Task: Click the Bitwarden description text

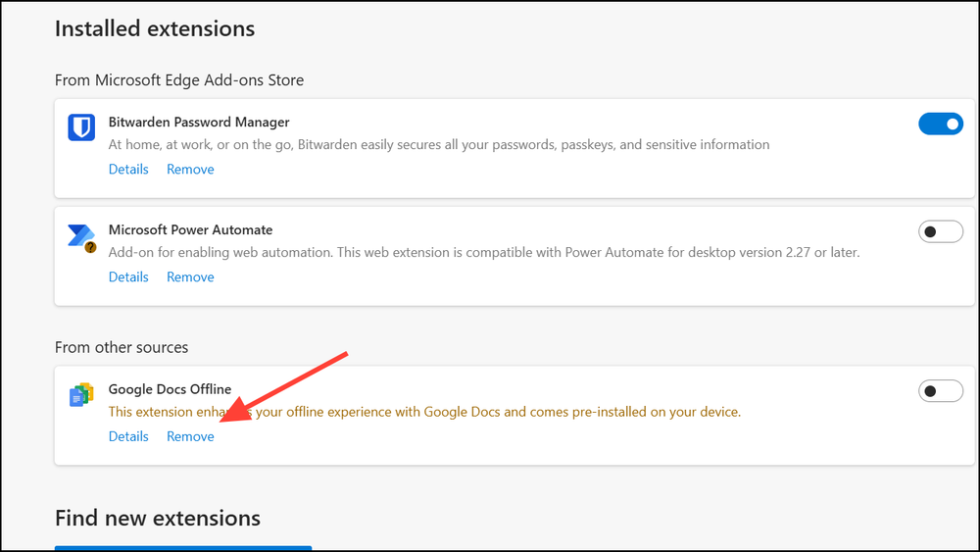Action: click(439, 145)
